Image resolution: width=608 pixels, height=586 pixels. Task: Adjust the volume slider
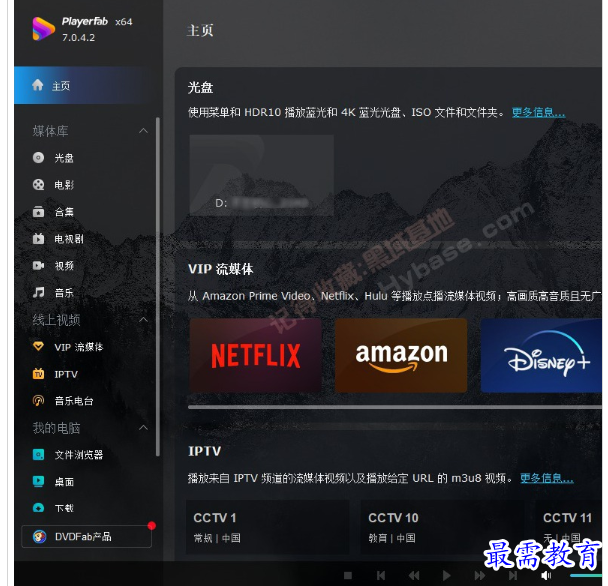tap(586, 576)
